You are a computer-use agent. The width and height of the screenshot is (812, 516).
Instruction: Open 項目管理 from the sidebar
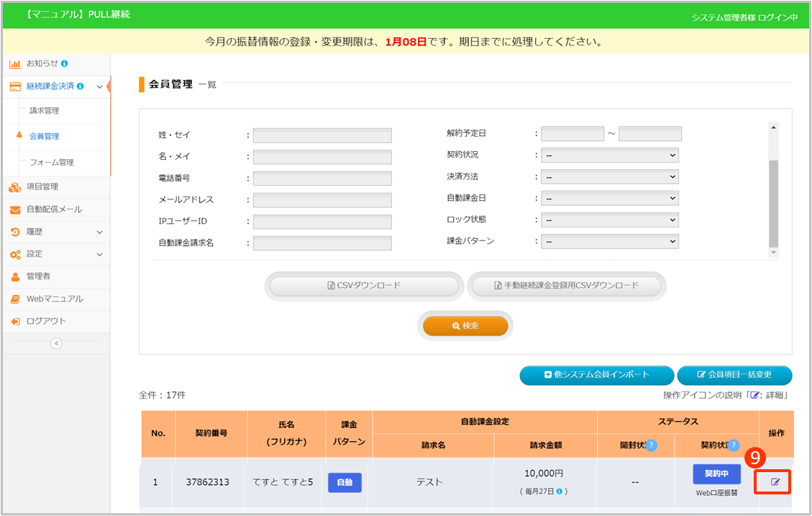(x=42, y=187)
